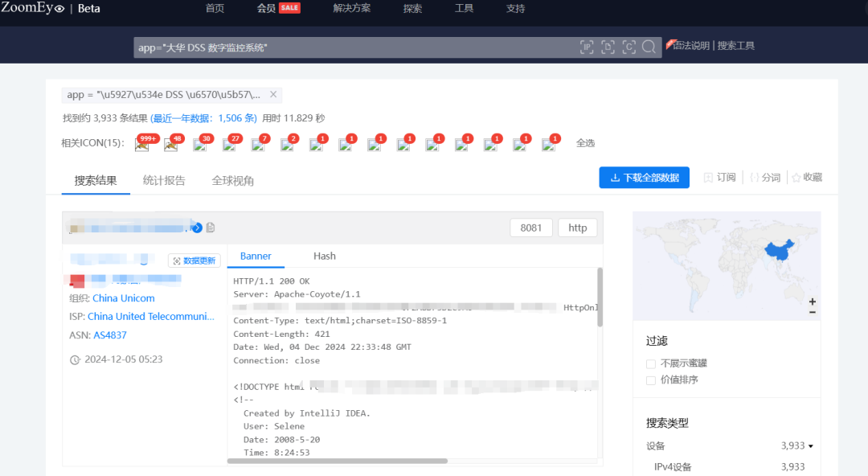The height and width of the screenshot is (476, 868).
Task: Click IPv4设备 filter row
Action: (730, 466)
